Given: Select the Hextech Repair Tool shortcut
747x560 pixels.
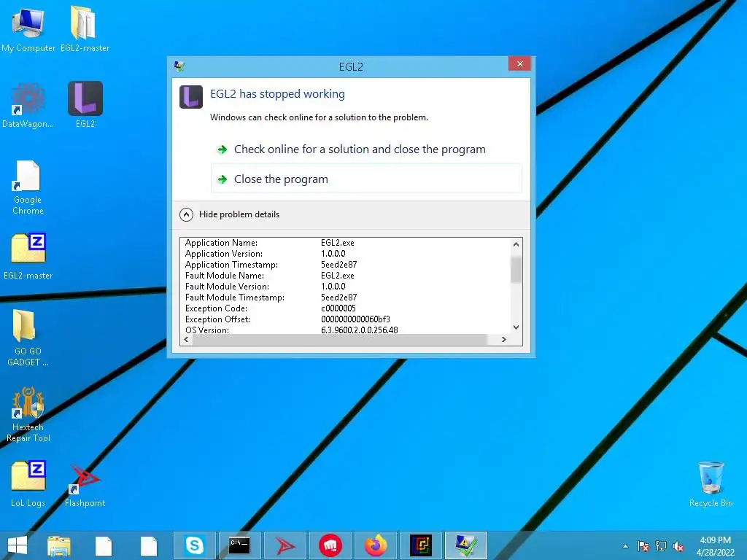Looking at the screenshot, I should click(x=28, y=414).
